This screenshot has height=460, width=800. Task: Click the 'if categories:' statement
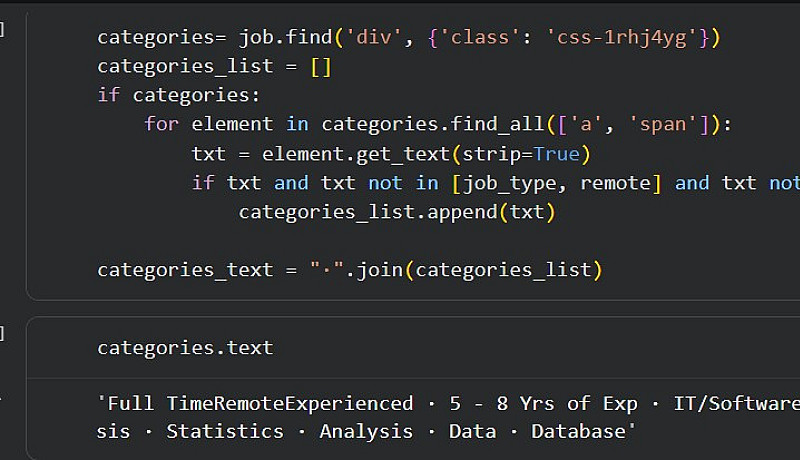point(178,96)
